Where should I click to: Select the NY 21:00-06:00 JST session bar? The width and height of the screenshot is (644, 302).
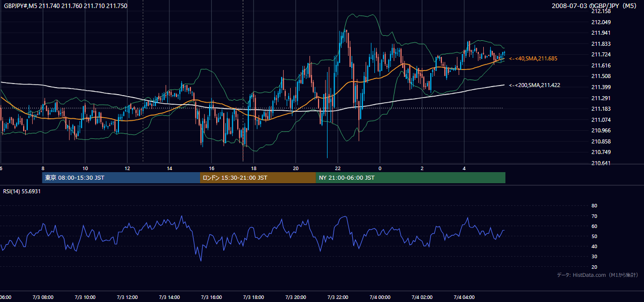[x=411, y=178]
